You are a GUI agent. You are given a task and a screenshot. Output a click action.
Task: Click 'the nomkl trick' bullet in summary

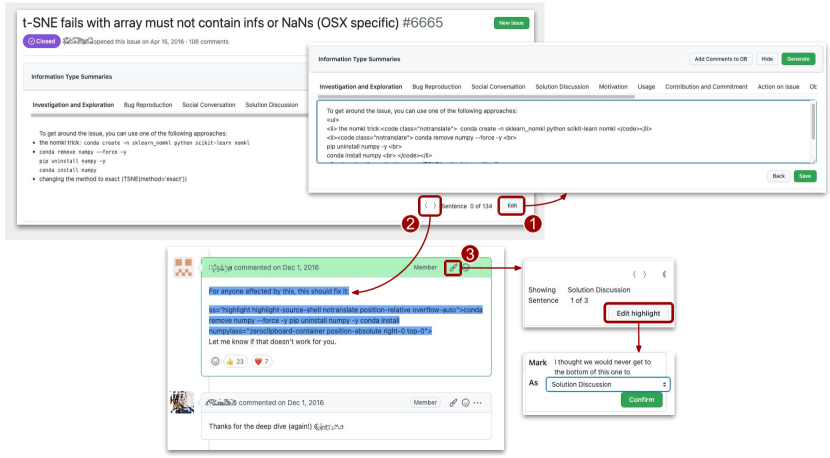pos(144,143)
